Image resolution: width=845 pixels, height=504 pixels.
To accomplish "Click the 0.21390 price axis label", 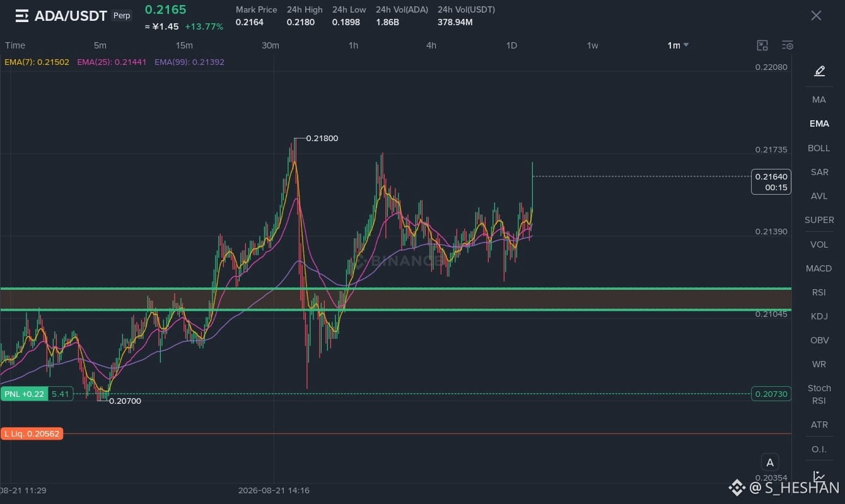I will [x=771, y=232].
